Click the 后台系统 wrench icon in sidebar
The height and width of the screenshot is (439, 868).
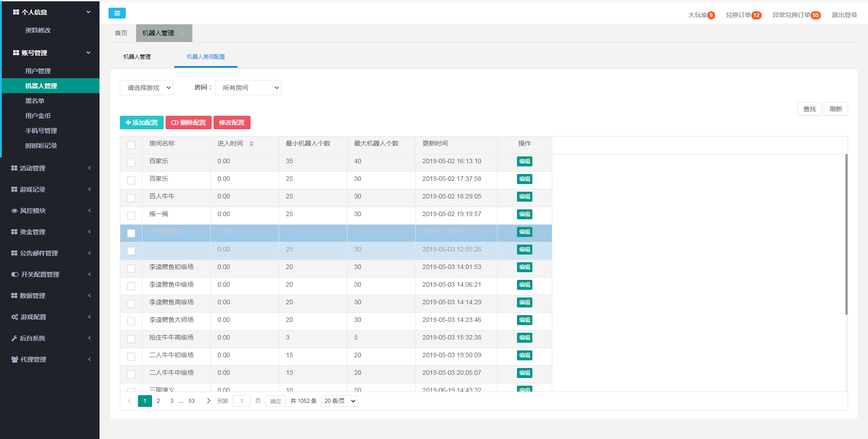tap(14, 338)
